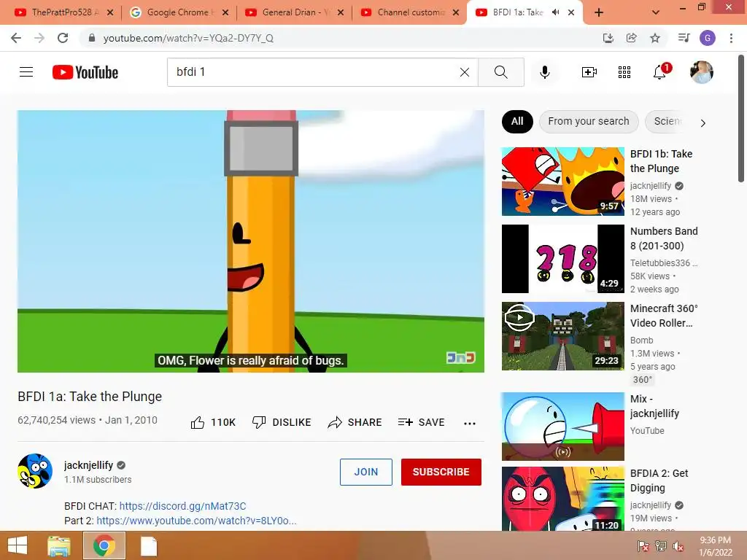Screen dimensions: 747x560
Task: Click the Chrome taskbar icon
Action: (104, 545)
